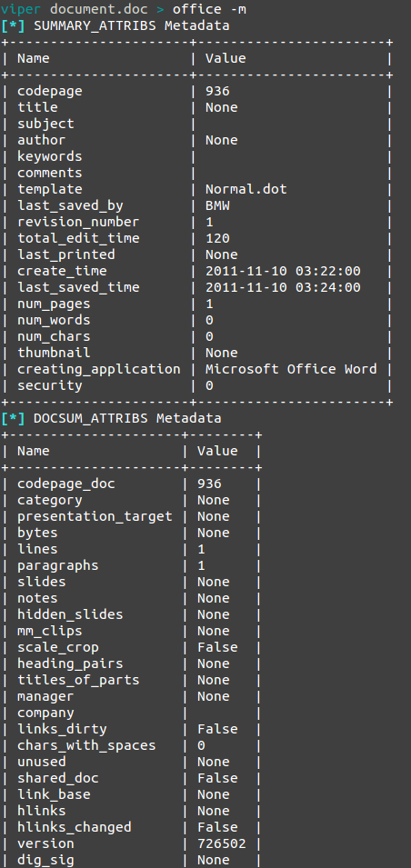
Task: Click the 'links_dirty' row name
Action: (x=62, y=729)
